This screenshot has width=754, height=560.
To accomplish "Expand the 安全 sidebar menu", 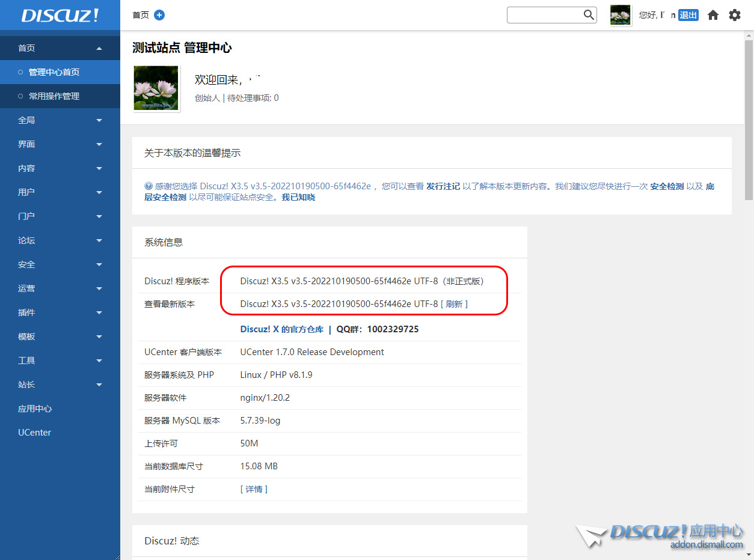I will coord(60,264).
